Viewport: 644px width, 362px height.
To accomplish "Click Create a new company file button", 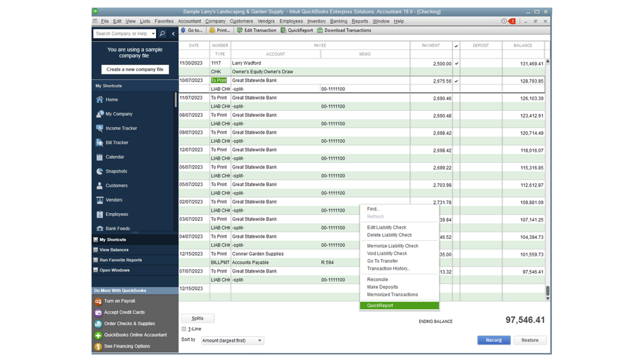I will [x=135, y=70].
